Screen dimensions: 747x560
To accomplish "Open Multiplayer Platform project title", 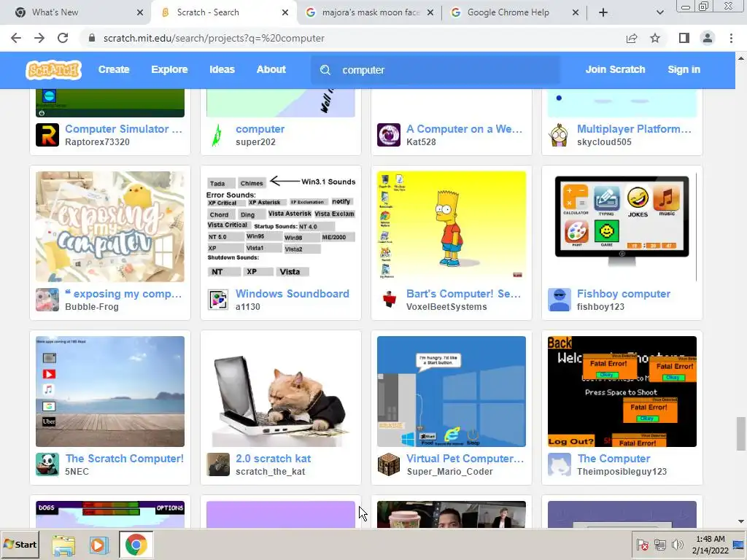I will pyautogui.click(x=634, y=128).
